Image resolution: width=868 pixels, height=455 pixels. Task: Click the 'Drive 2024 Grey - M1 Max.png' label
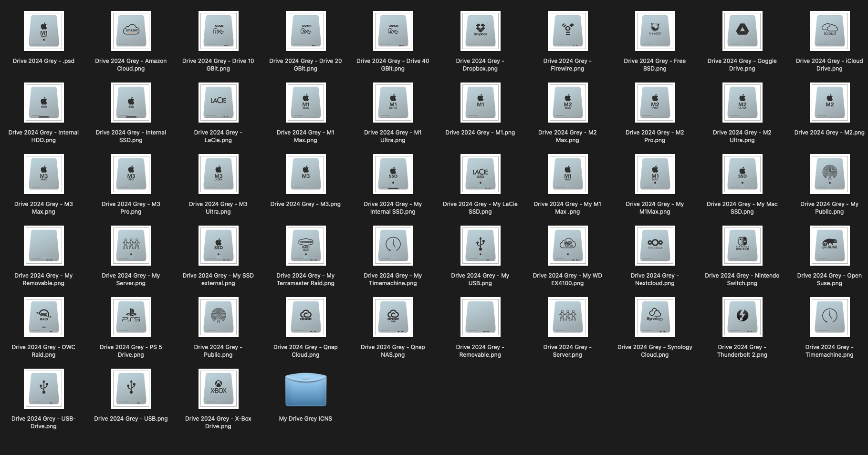pos(305,136)
